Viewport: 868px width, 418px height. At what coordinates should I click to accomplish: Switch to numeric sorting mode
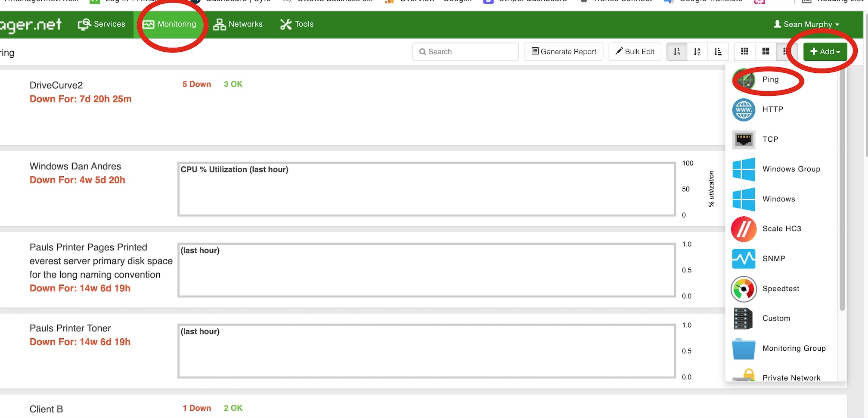click(x=676, y=51)
